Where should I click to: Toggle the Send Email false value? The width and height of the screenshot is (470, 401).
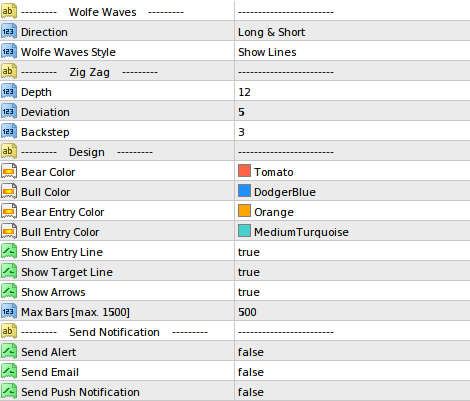coord(251,372)
